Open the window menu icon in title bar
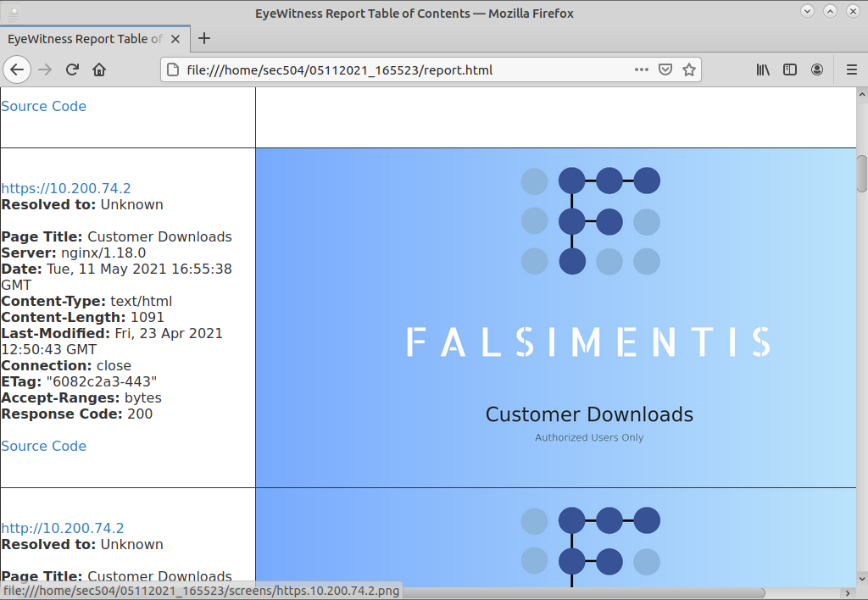The image size is (868, 600). [14, 12]
